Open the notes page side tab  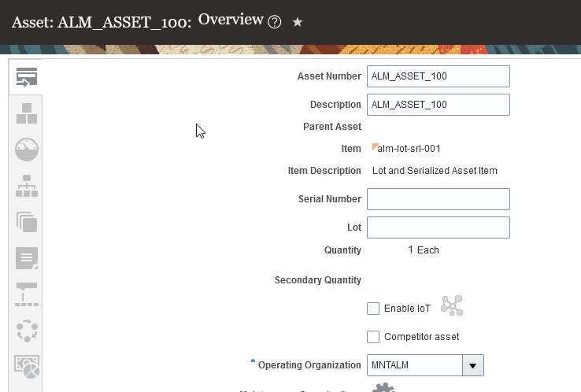27,258
